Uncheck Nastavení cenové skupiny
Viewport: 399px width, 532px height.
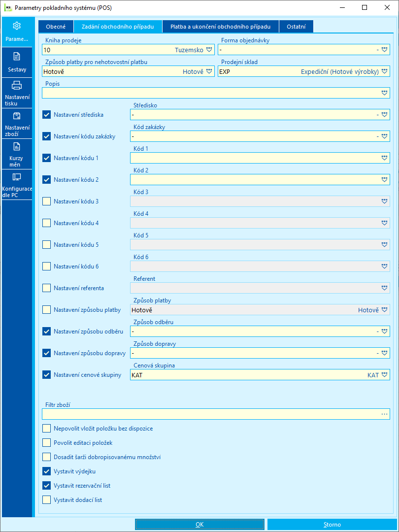46,375
